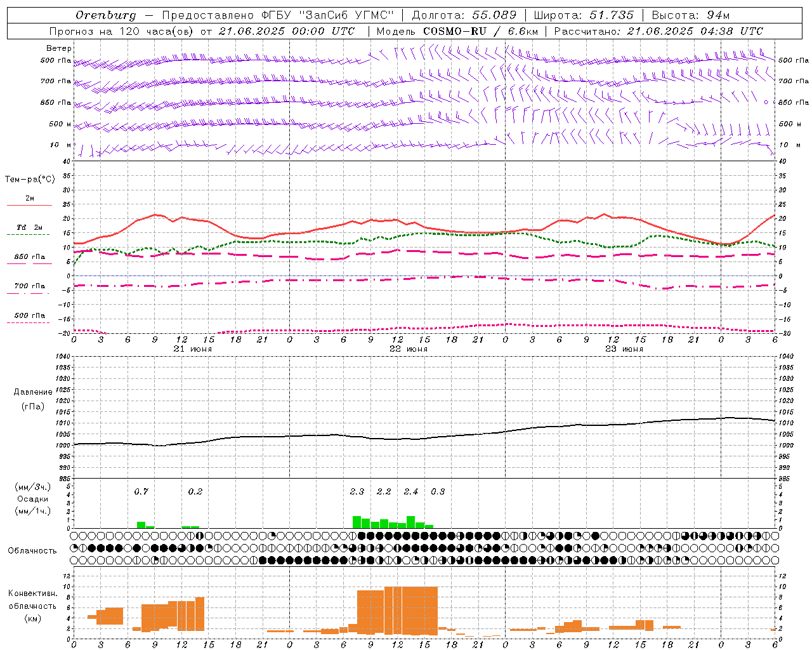Click the precipitation value "0.3"
The width and height of the screenshot is (812, 650).
pos(438,491)
